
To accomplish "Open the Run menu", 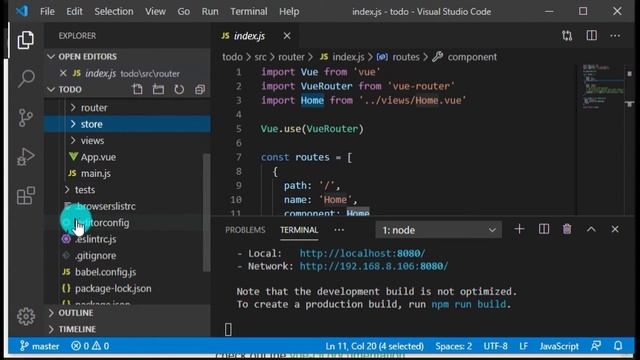I will 210,11.
